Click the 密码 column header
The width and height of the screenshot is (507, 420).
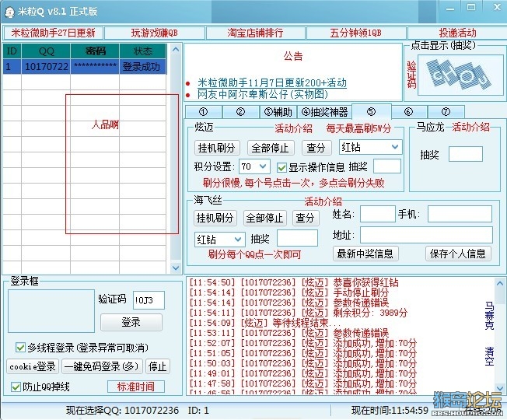[x=95, y=51]
